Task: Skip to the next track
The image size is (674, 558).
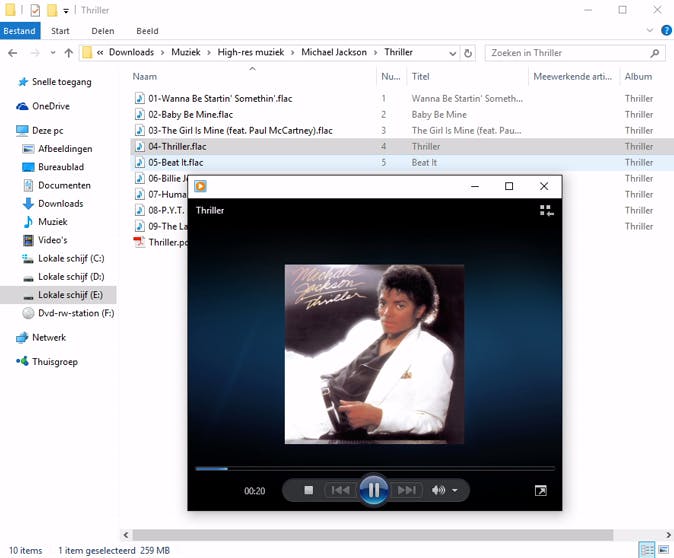Action: 406,490
